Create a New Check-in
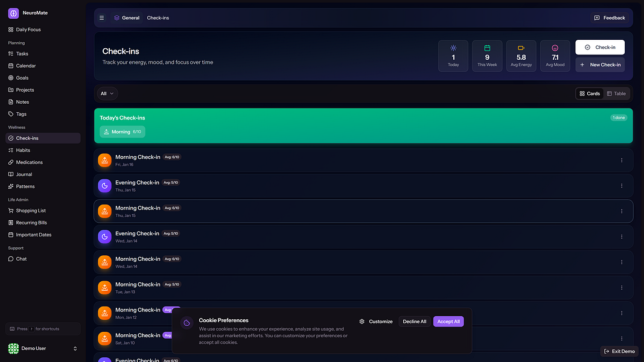Screen dimensions: 644x362 pyautogui.click(x=600, y=65)
